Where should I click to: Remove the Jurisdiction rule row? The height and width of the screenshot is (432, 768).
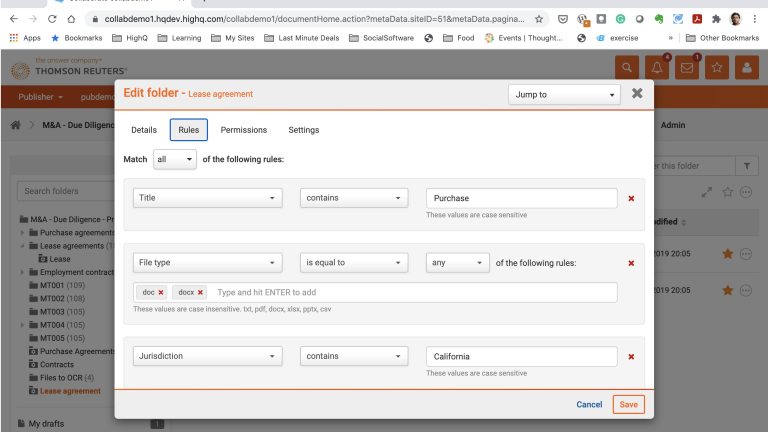click(631, 355)
